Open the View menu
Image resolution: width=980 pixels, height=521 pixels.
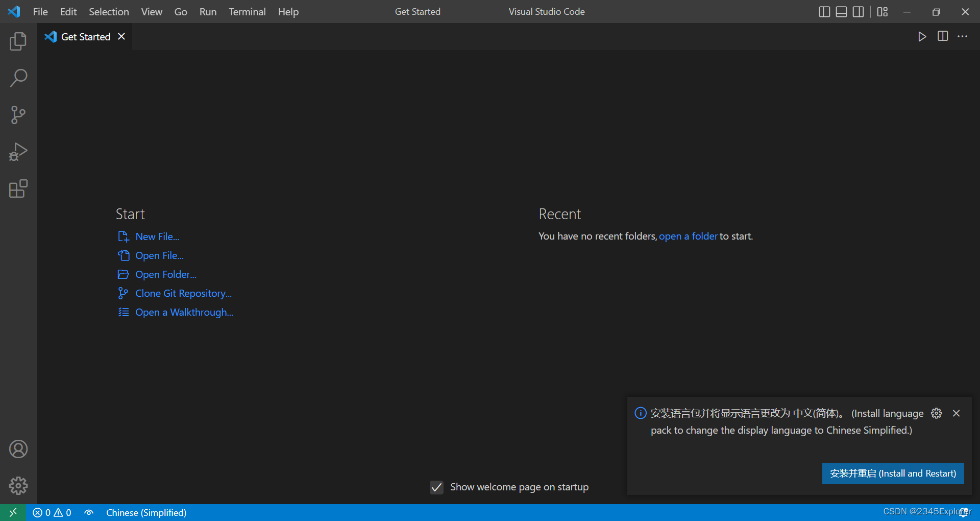(x=152, y=12)
